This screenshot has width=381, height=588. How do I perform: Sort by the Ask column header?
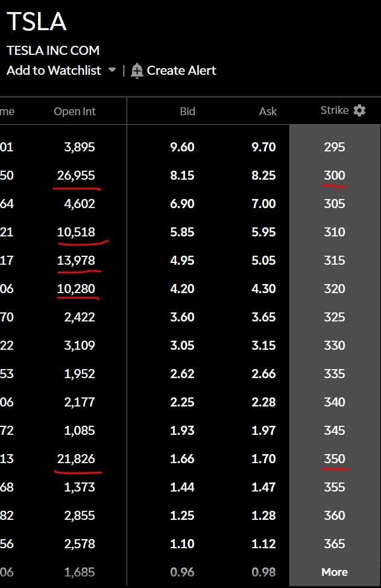pyautogui.click(x=268, y=112)
